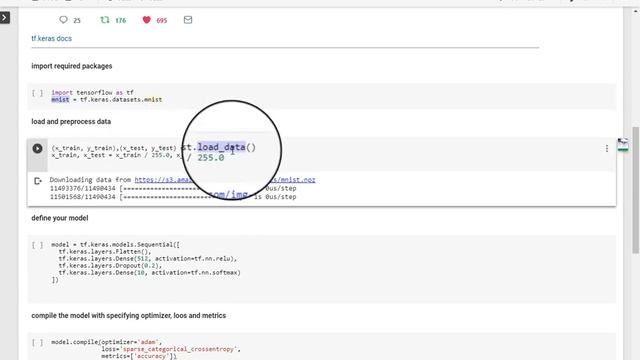Image resolution: width=640 pixels, height=360 pixels.
Task: Click the 'import tensorflow as tf' code line
Action: [x=93, y=93]
